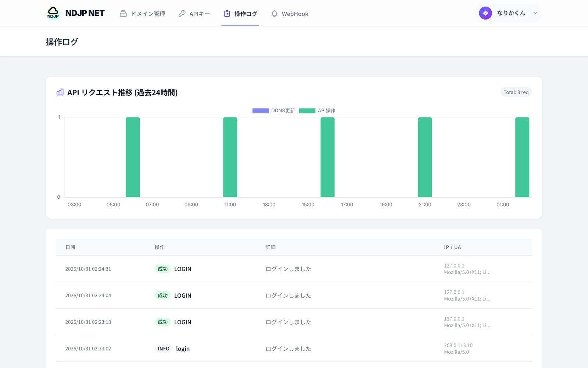This screenshot has height=368, width=588.
Task: Toggle the DDNS更新 legend swatch
Action: (261, 111)
